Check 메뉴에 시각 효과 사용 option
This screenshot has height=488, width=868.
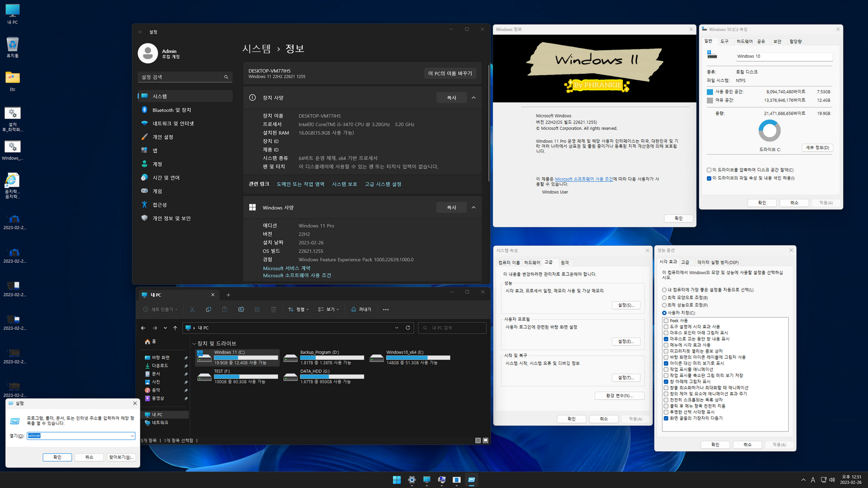point(666,345)
